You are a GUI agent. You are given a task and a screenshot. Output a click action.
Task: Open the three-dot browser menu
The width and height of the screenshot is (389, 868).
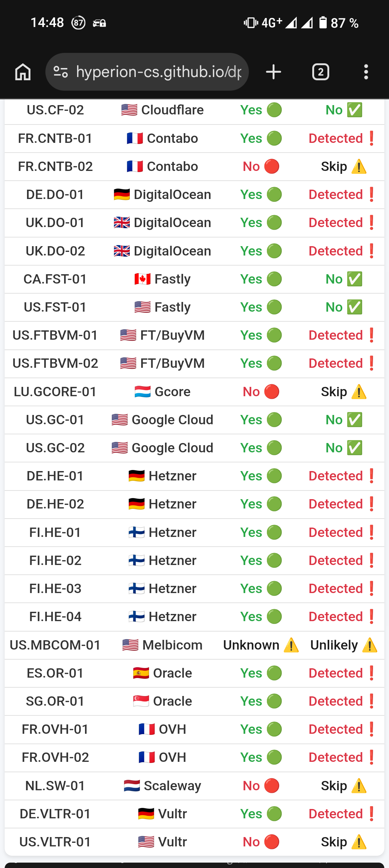tap(366, 72)
